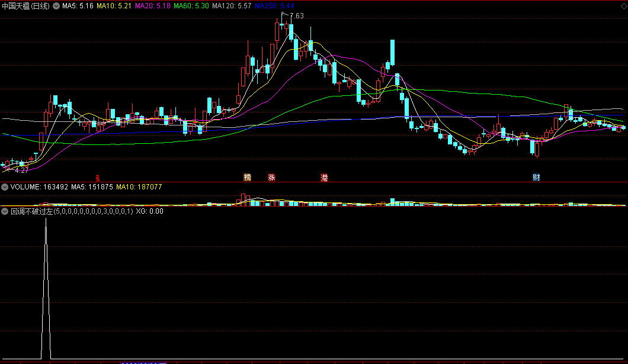Click the volume MA5: 151875 readout

tap(92, 187)
